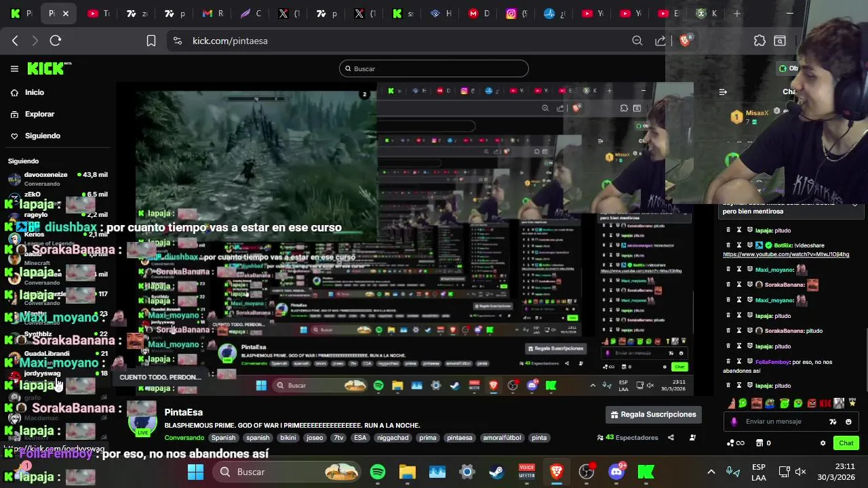Switch to the Gmail tab
The width and height of the screenshot is (868, 488).
click(212, 13)
